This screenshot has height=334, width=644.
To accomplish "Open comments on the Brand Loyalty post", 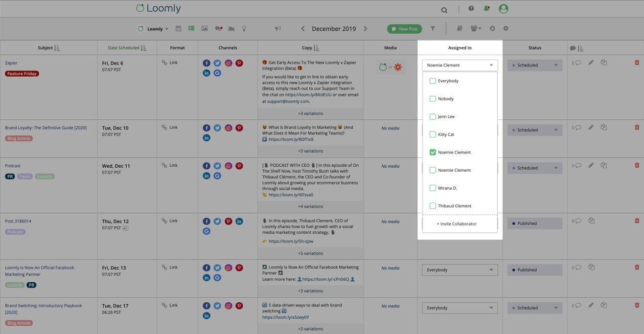I will pyautogui.click(x=576, y=128).
